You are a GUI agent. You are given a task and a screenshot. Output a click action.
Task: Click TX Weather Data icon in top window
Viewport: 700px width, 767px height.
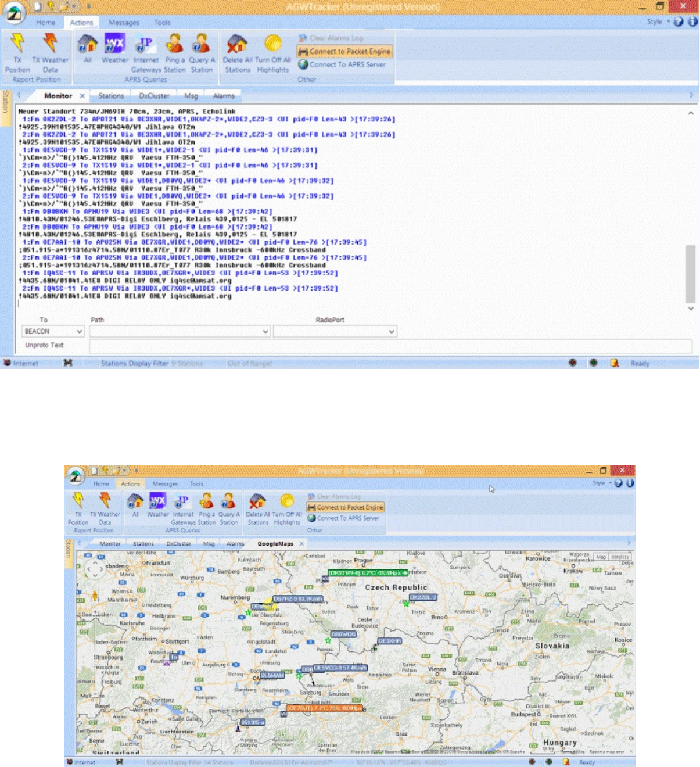(50, 44)
